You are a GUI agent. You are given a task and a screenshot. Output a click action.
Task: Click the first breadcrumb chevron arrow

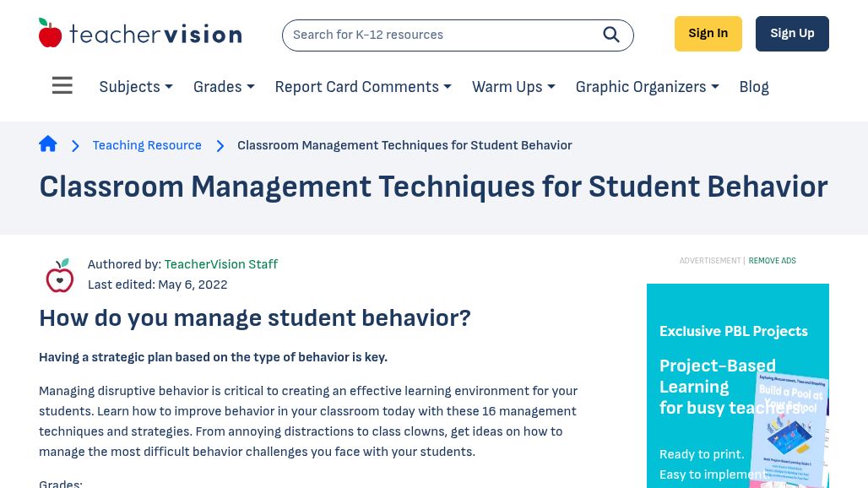[75, 146]
